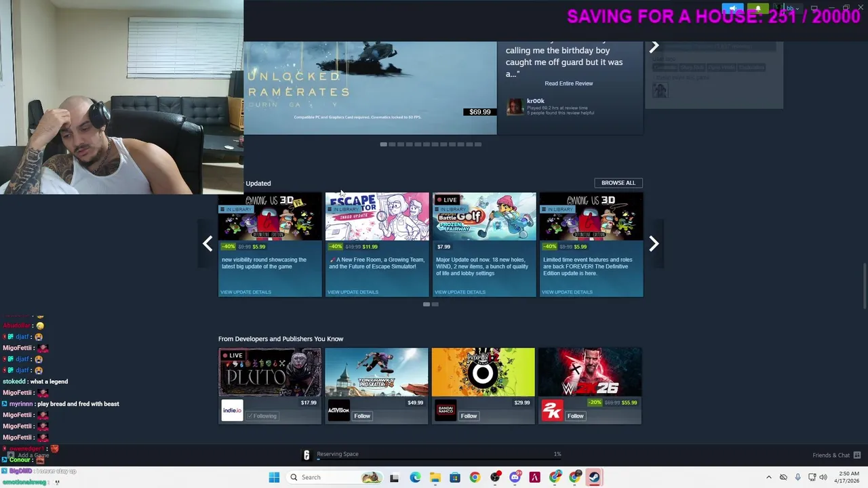
Task: Open Activision publisher logo
Action: [x=338, y=410]
